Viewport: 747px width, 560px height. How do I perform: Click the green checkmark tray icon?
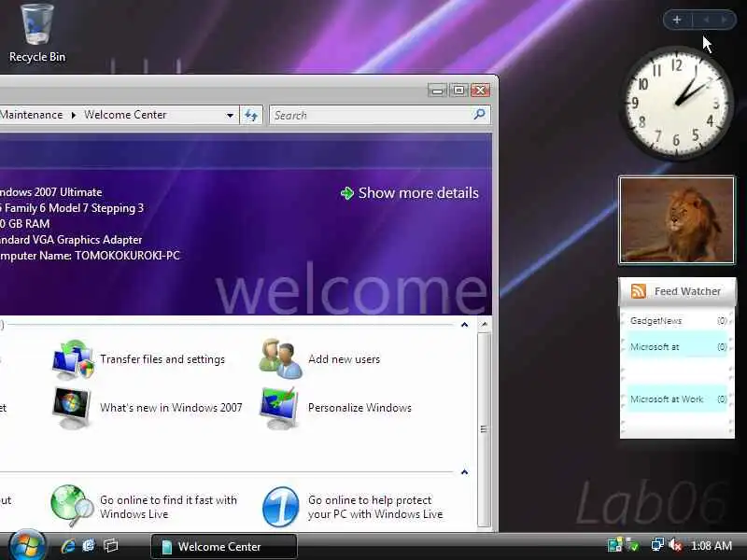632,545
